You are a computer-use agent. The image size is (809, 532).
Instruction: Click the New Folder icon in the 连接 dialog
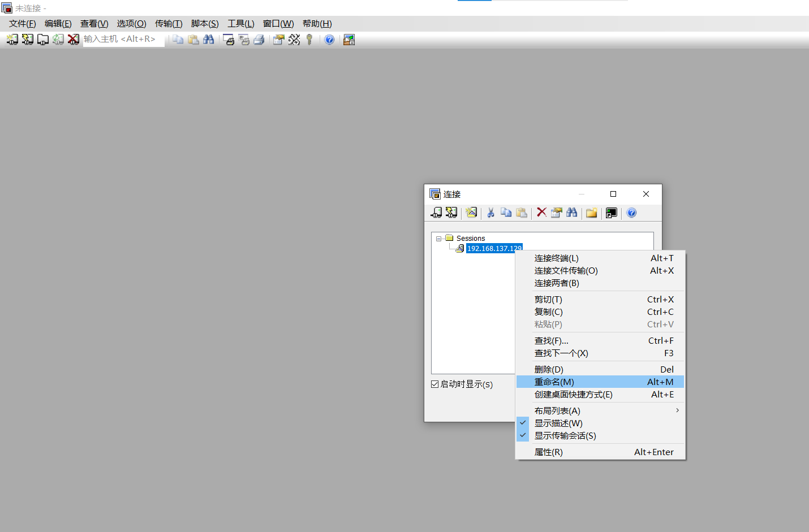coord(592,213)
